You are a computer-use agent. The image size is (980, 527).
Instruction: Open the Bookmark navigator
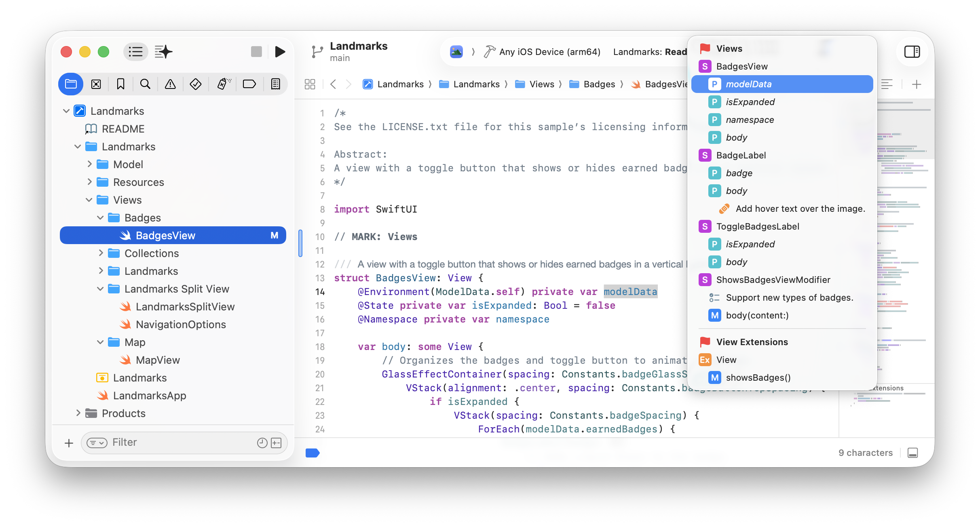tap(120, 84)
